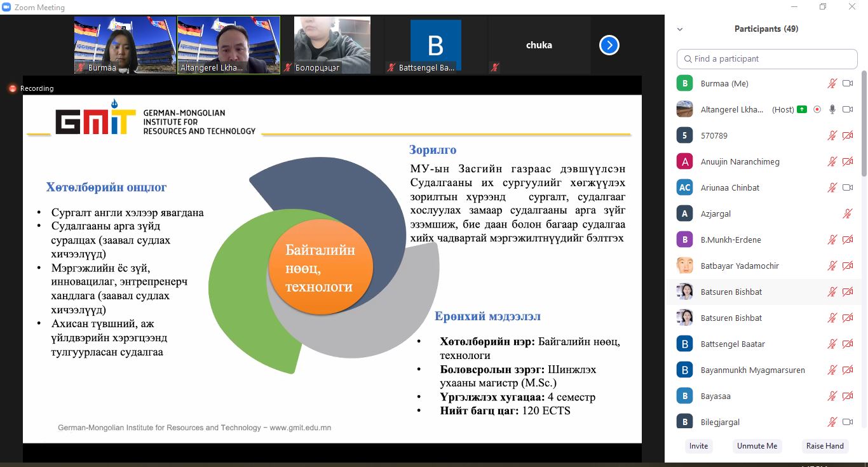Select the Bayanmunkh Myagmarsuren participant name

(x=753, y=370)
